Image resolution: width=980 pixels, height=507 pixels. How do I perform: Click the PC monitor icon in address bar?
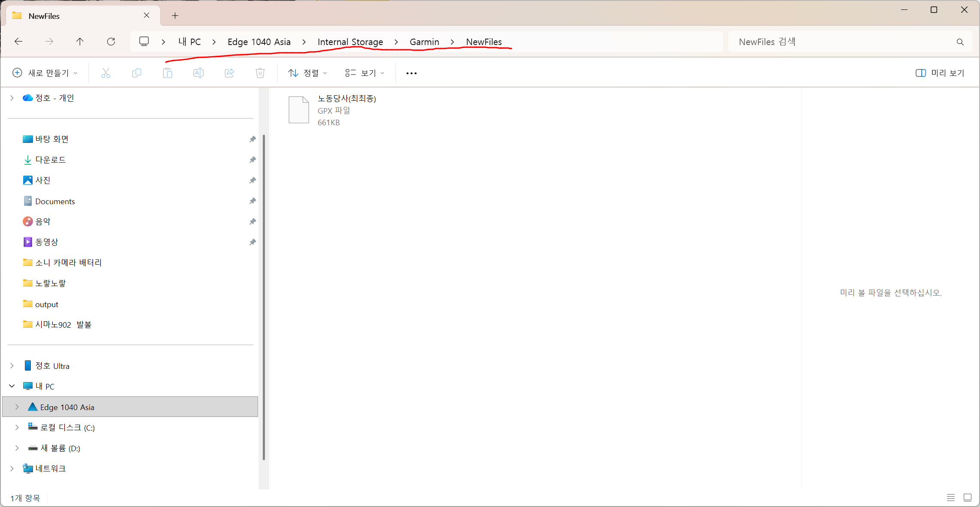(144, 42)
